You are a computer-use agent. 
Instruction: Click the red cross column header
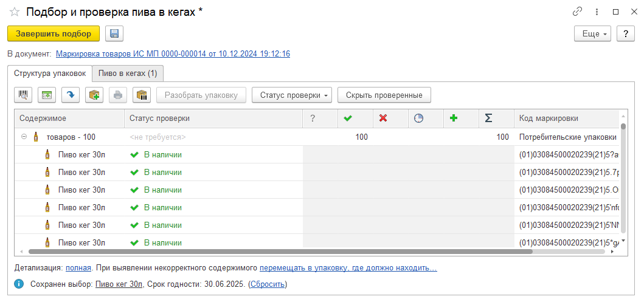(x=391, y=118)
